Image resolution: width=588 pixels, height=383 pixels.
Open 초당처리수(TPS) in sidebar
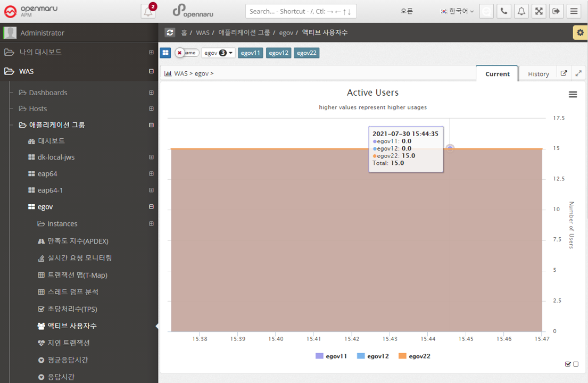pos(72,309)
